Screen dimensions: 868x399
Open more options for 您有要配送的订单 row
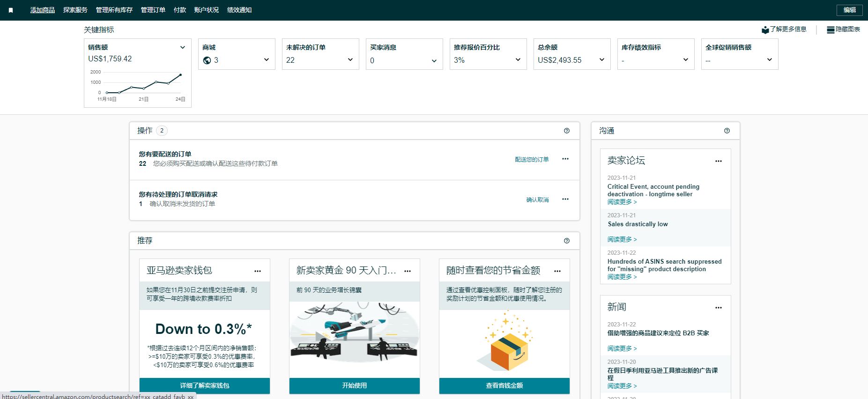[x=565, y=159]
